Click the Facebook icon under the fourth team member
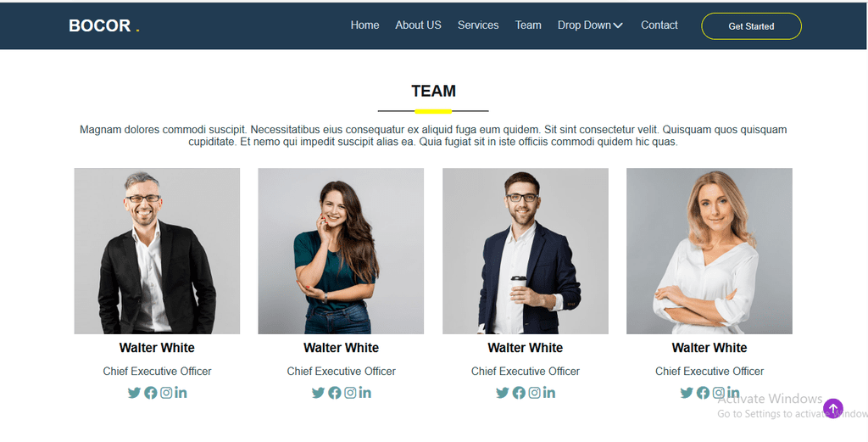 pyautogui.click(x=703, y=393)
